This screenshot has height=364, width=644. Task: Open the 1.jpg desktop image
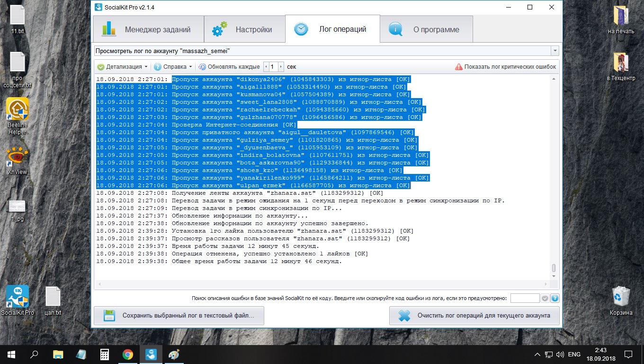[18, 211]
